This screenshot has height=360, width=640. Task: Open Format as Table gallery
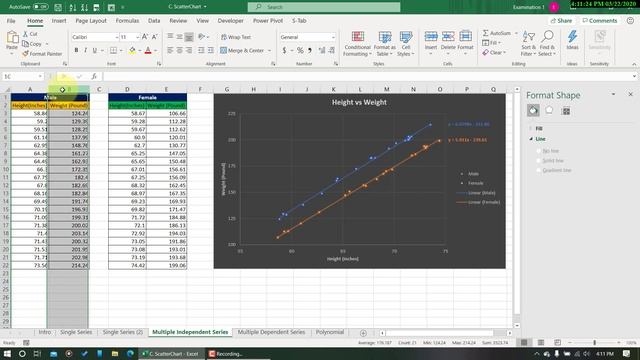point(384,44)
